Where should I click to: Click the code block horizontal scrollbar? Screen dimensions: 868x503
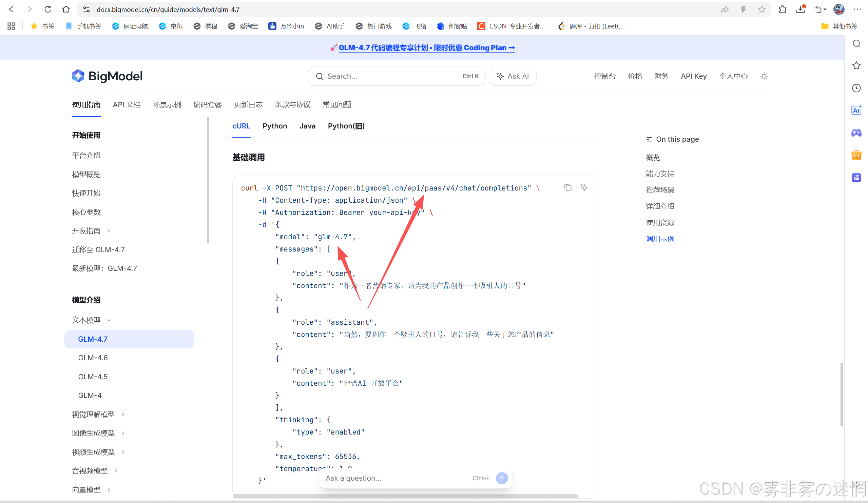coord(405,496)
